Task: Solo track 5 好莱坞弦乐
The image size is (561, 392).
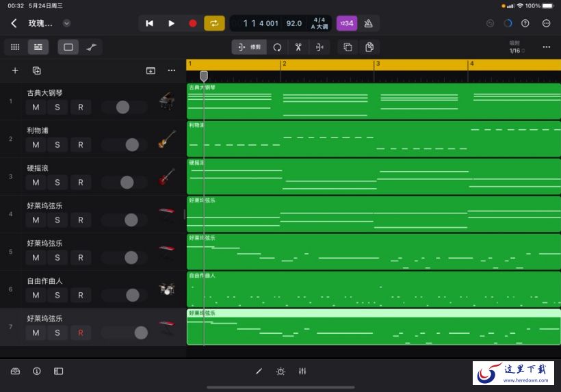Action: (x=57, y=257)
